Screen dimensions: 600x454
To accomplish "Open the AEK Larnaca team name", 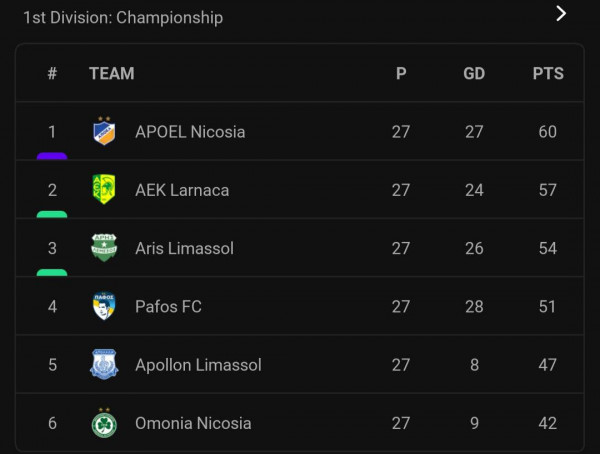I will point(182,190).
